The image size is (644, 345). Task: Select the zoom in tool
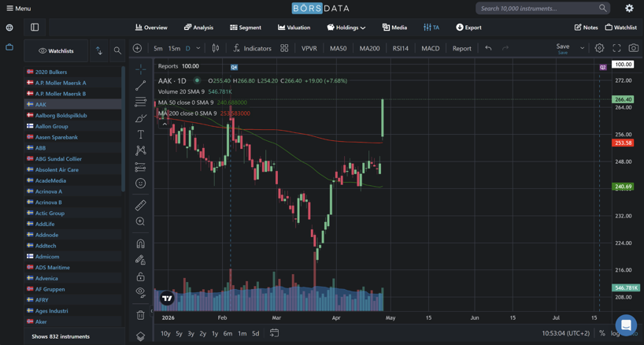click(x=140, y=221)
